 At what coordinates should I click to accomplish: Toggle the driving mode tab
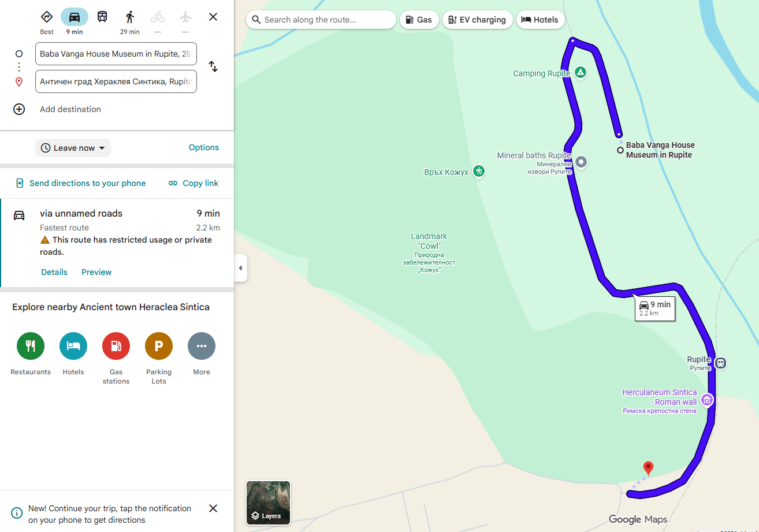pos(75,17)
